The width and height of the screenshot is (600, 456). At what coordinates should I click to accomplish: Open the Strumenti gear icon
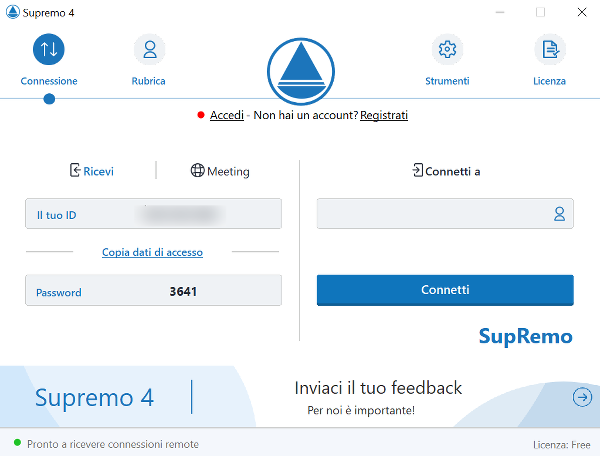[447, 49]
